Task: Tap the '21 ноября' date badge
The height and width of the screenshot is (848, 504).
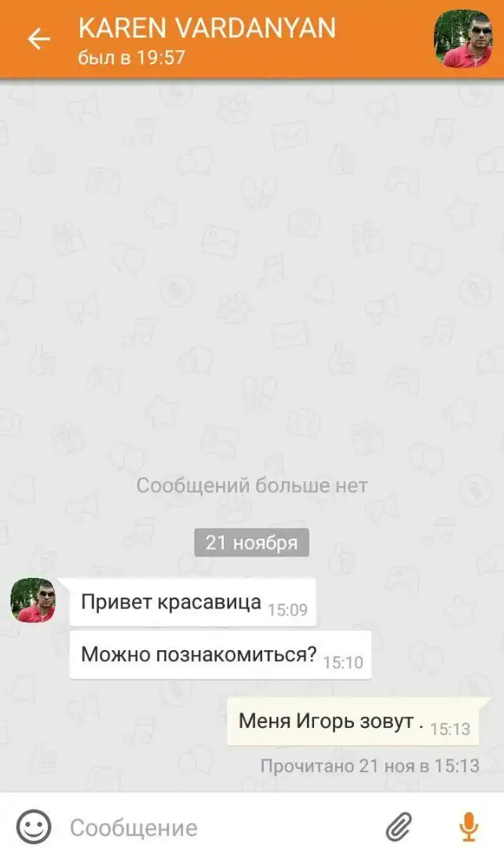Action: [251, 543]
